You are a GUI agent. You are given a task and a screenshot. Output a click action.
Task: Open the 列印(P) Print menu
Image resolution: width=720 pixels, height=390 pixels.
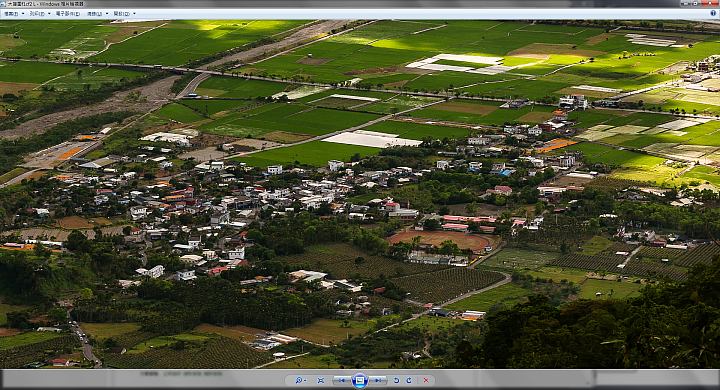39,14
